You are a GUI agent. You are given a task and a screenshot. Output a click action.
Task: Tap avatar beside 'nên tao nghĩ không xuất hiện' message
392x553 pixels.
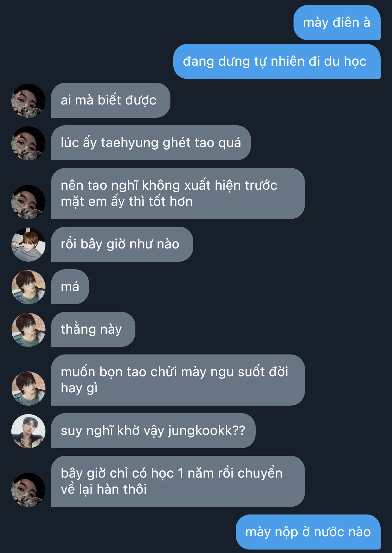[28, 202]
